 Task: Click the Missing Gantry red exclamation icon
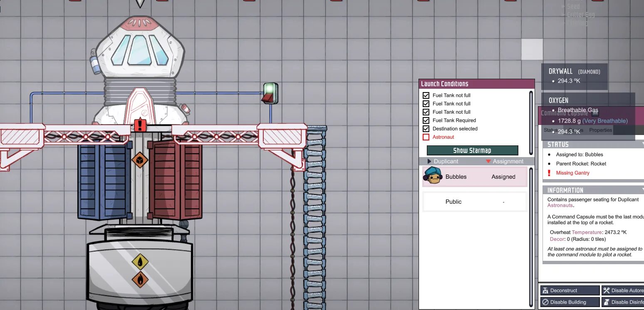pos(550,173)
